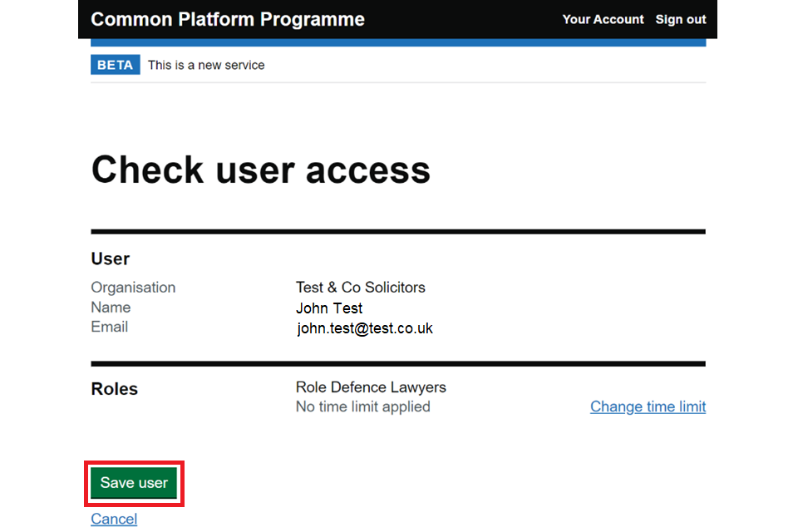798x532 pixels.
Task: Click the Email field label
Action: coord(109,327)
